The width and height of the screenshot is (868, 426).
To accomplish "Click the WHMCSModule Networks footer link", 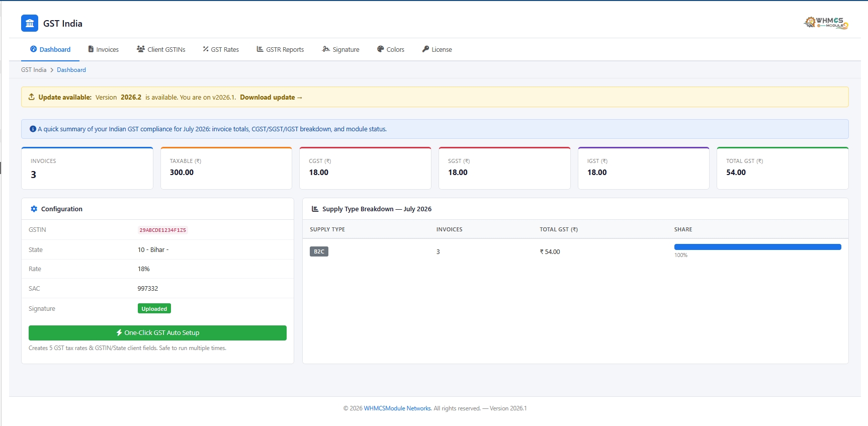I will point(397,408).
